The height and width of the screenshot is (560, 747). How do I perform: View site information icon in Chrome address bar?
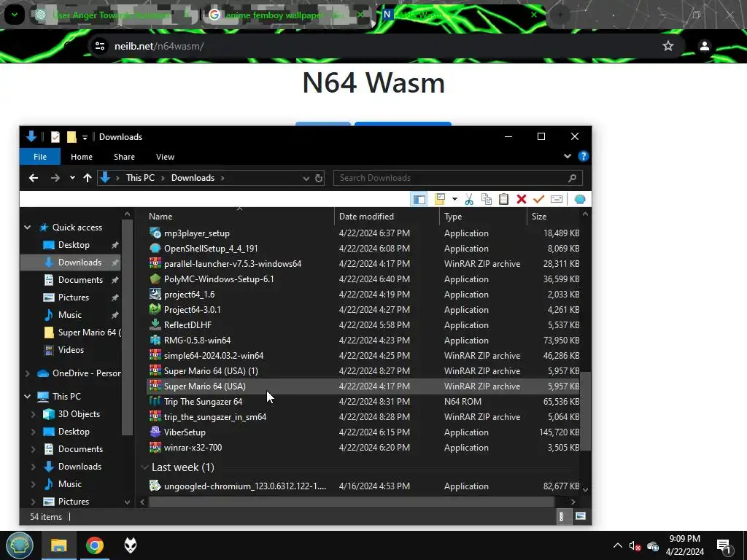click(99, 46)
